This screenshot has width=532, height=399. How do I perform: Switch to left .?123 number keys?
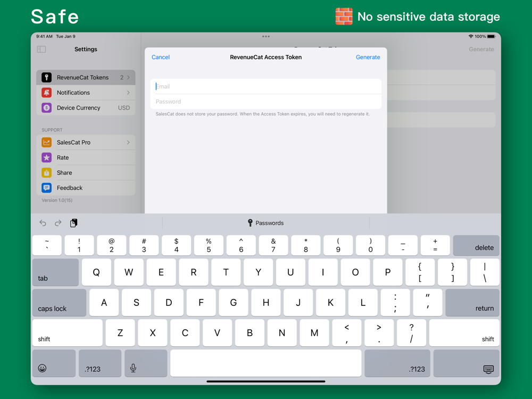pyautogui.click(x=100, y=363)
